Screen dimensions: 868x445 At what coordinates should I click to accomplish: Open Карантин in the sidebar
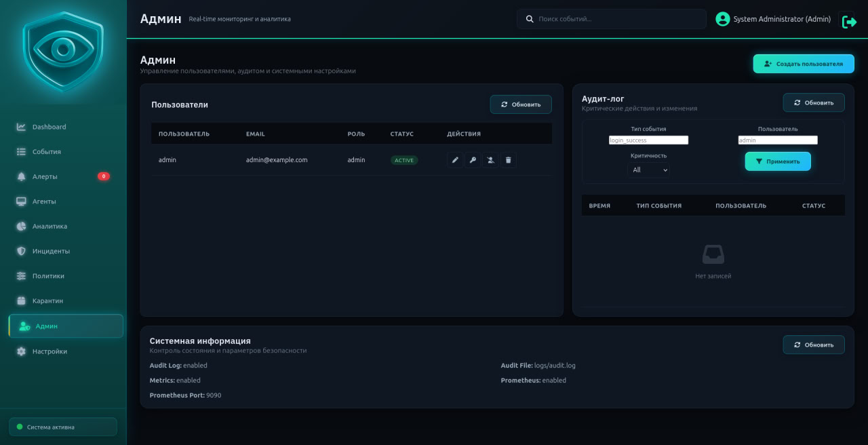coord(66,301)
